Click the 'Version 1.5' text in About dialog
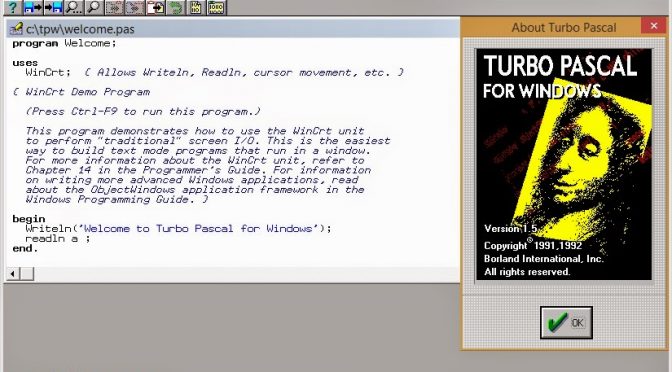 510,228
